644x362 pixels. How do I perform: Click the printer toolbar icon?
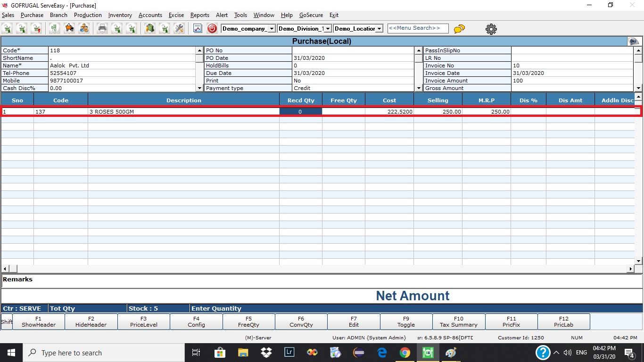point(102,28)
